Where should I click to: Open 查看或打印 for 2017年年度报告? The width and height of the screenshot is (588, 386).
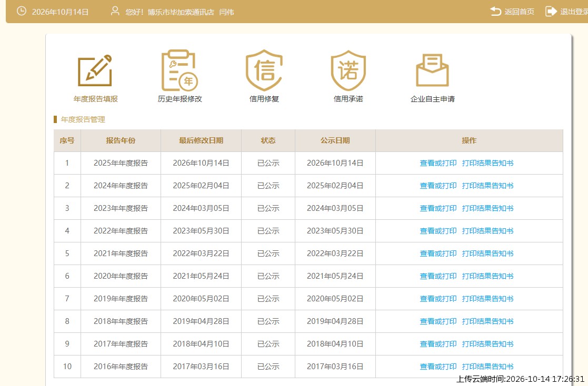click(438, 344)
